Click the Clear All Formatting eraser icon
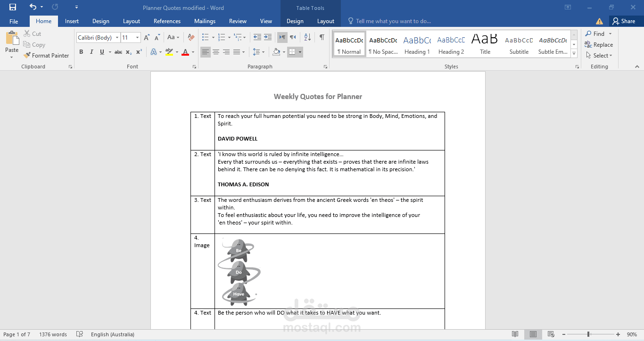The height and width of the screenshot is (341, 644). point(191,37)
